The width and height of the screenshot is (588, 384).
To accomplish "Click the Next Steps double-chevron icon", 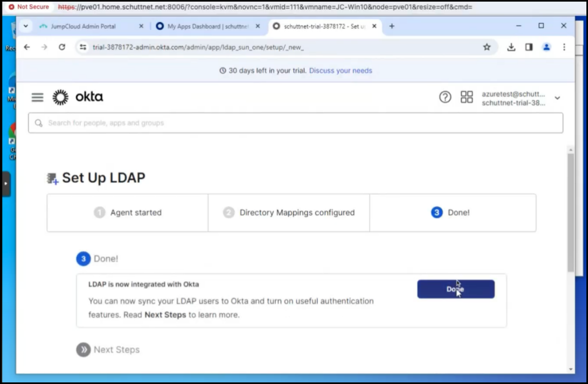I will (83, 350).
